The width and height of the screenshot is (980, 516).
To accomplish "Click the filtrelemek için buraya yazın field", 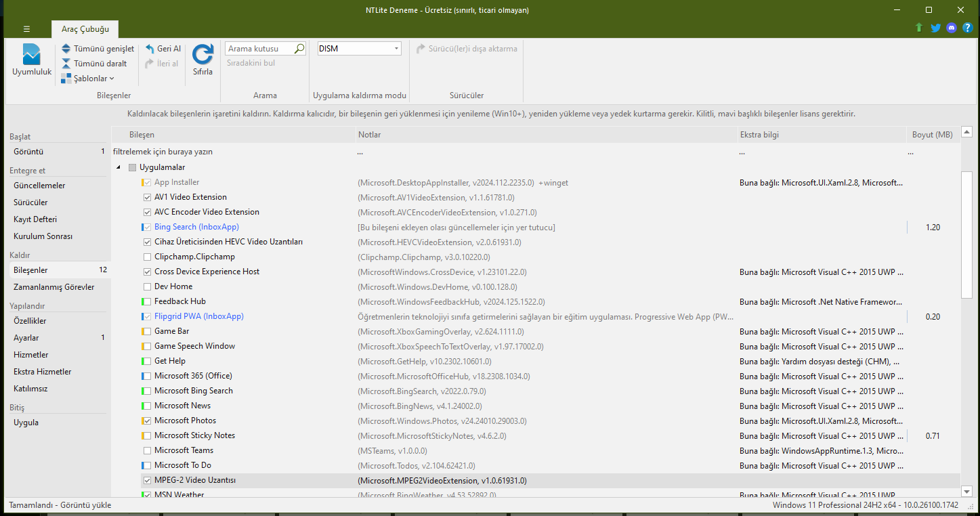I will 233,152.
